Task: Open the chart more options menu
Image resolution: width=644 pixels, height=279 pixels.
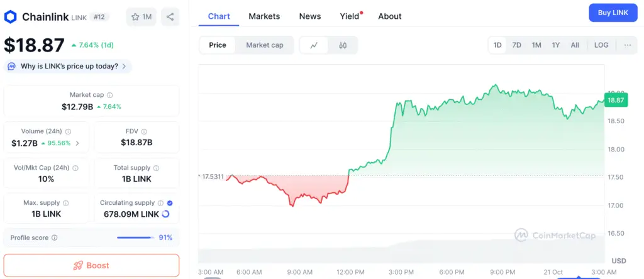Action: 627,45
